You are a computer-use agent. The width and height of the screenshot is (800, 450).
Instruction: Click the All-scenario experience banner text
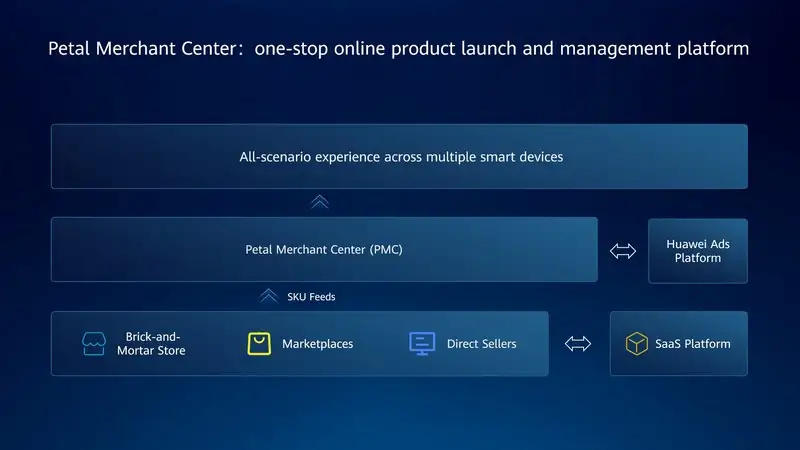coord(400,157)
